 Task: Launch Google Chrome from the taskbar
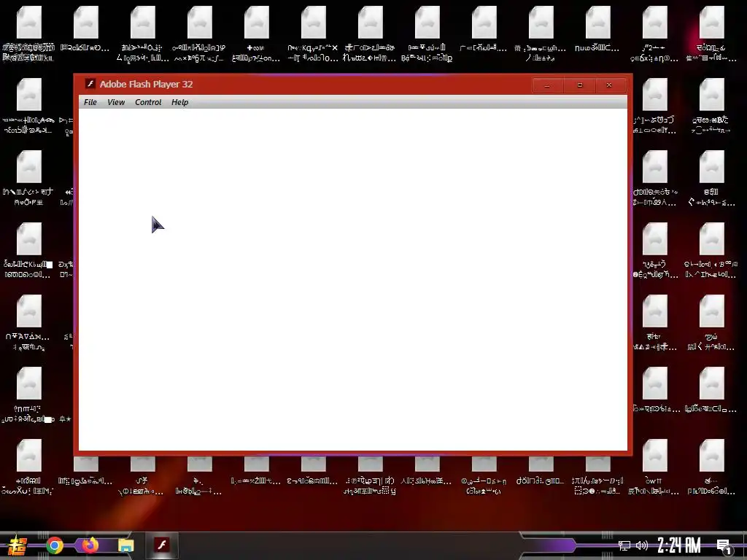coord(55,545)
